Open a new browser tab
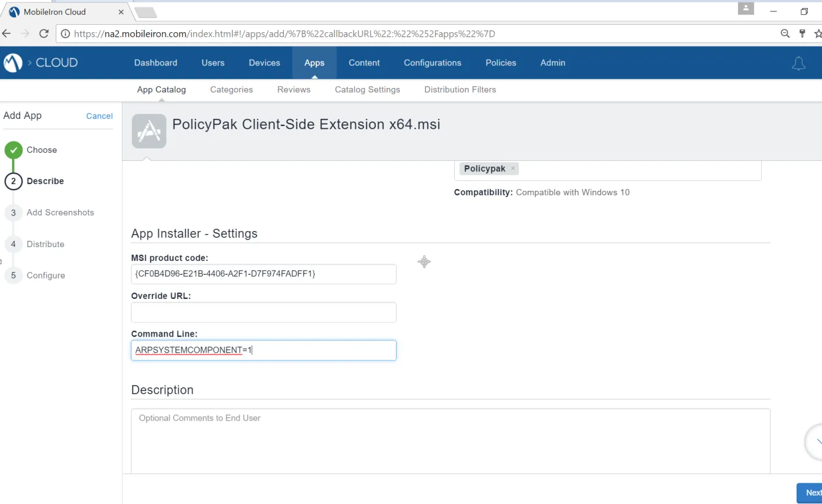Viewport: 822px width, 504px height. (x=146, y=12)
